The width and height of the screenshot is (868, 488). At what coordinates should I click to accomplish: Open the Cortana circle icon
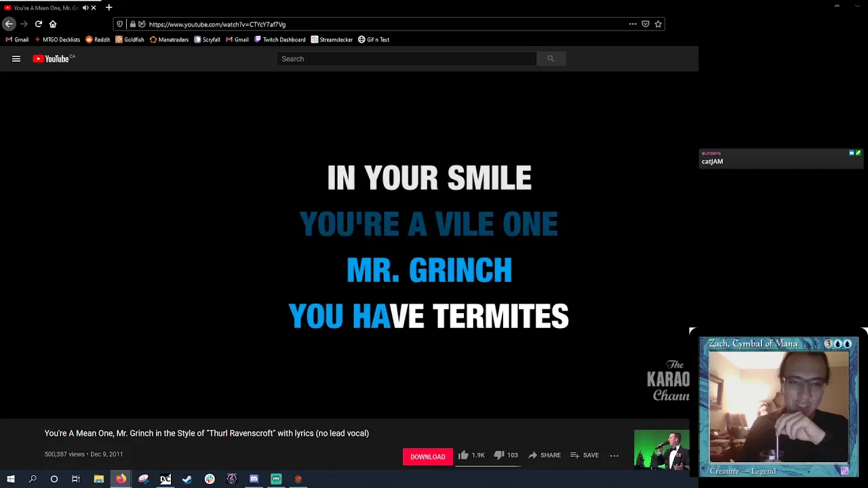click(x=54, y=479)
